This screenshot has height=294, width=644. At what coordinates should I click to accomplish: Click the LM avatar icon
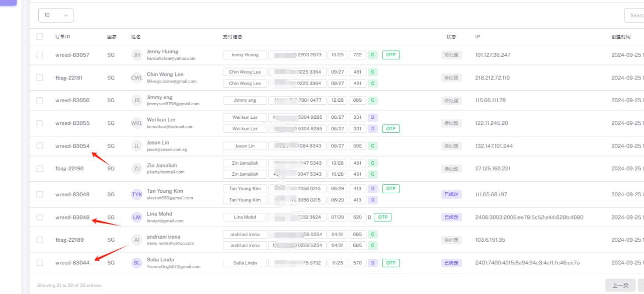136,217
